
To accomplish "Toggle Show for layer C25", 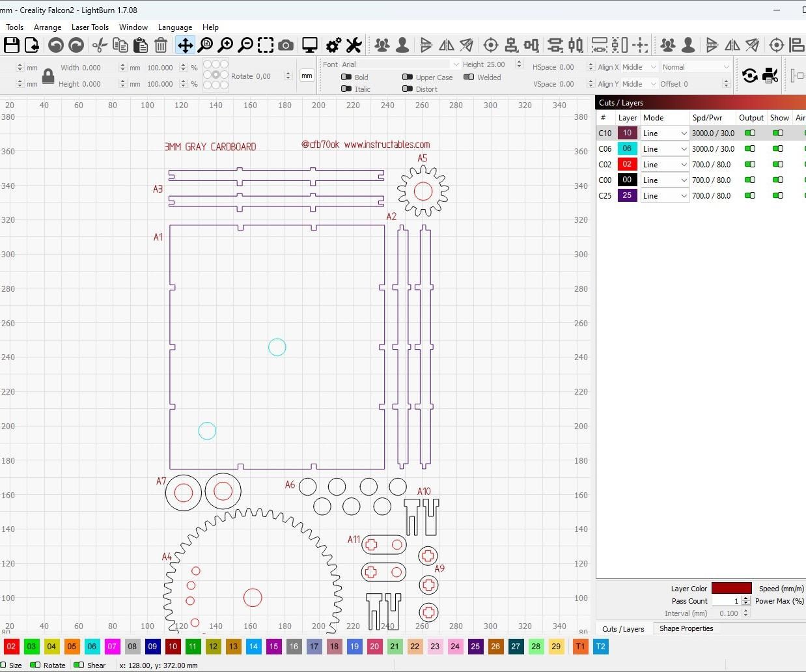I will tap(778, 195).
